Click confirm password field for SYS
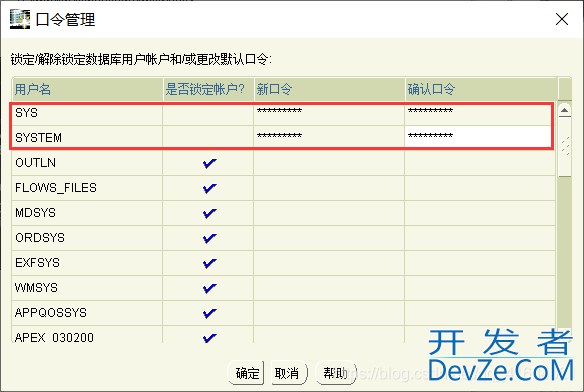Screen dimensions: 584x392 [479, 113]
